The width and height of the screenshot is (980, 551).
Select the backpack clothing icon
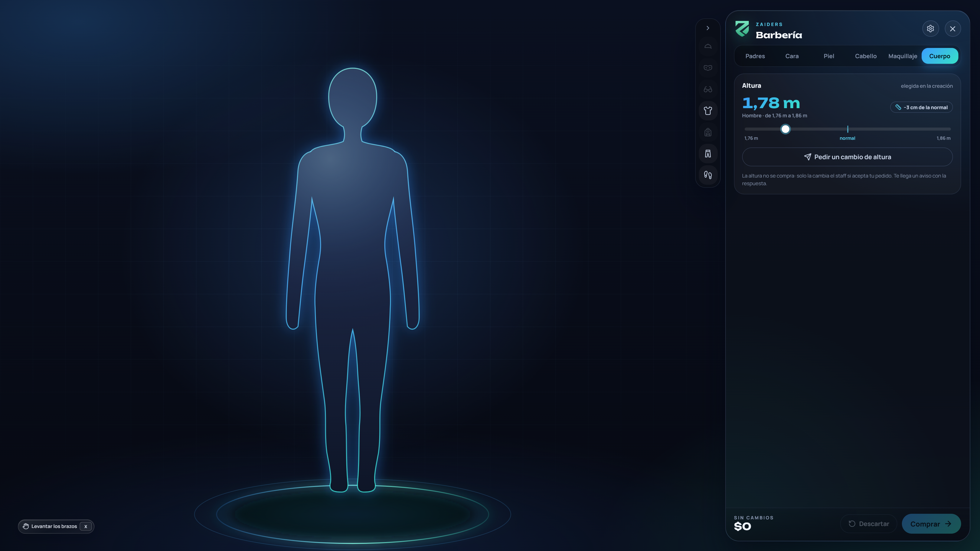tap(708, 132)
